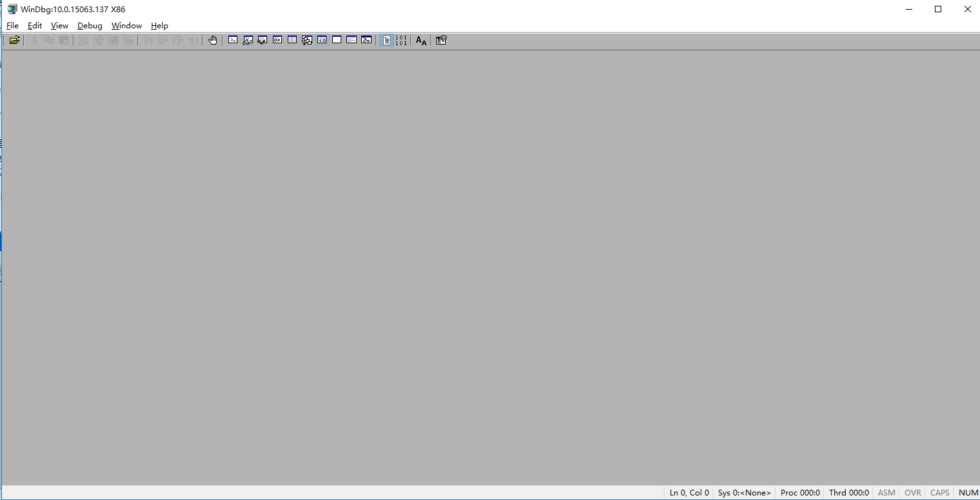Screen dimensions: 980x500
Task: Toggle source mode on
Action: [x=386, y=40]
